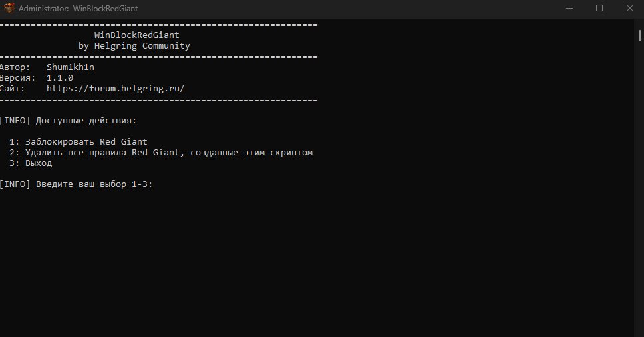Viewport: 644px width, 337px height.
Task: Click option 2 Удалить все правила line
Action: [x=160, y=153]
